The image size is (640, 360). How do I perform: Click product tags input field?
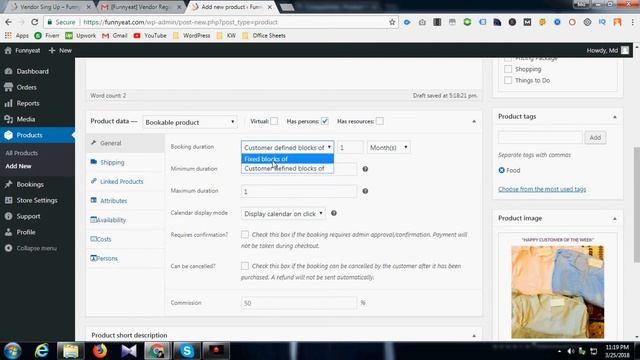(540, 138)
